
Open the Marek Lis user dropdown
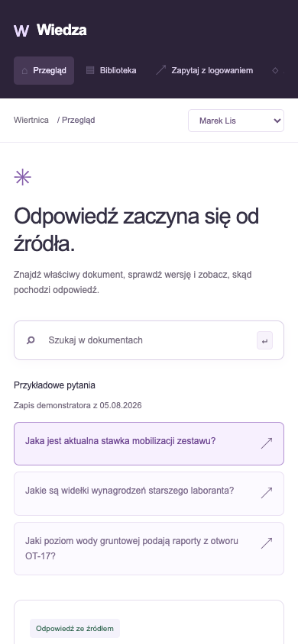pos(236,121)
